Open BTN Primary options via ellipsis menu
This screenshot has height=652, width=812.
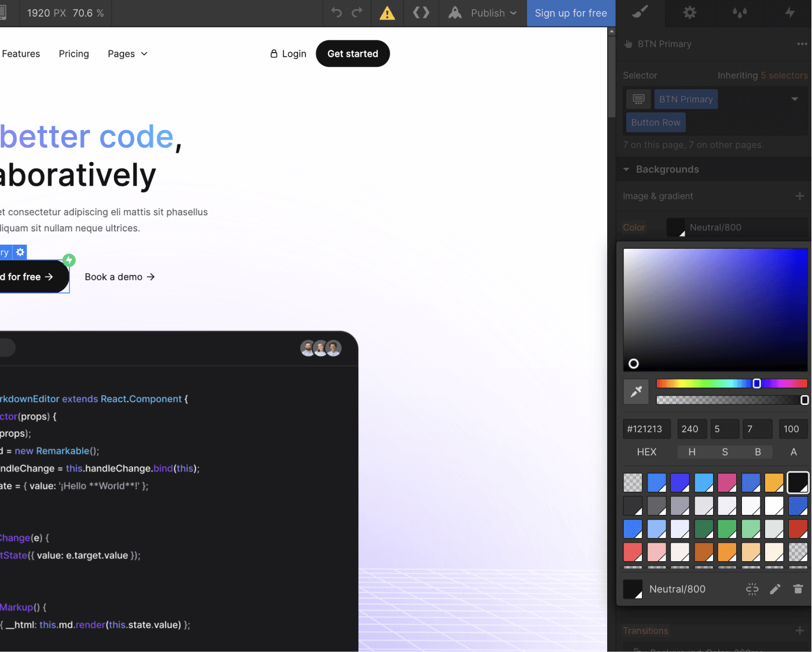coord(802,43)
